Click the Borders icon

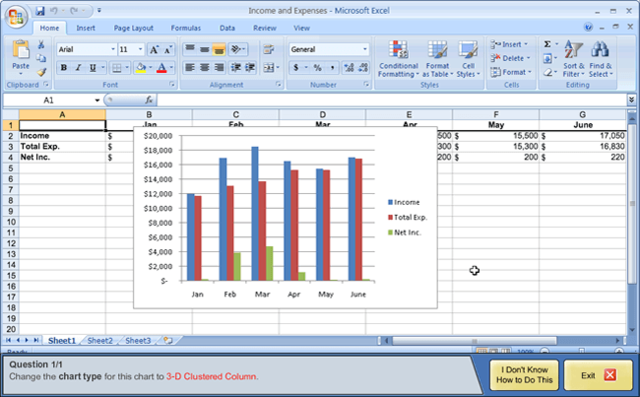coord(117,67)
